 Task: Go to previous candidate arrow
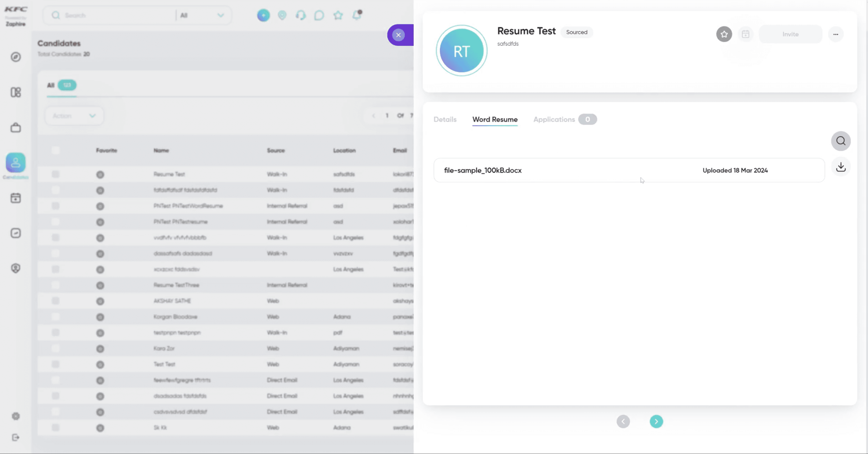pyautogui.click(x=623, y=421)
